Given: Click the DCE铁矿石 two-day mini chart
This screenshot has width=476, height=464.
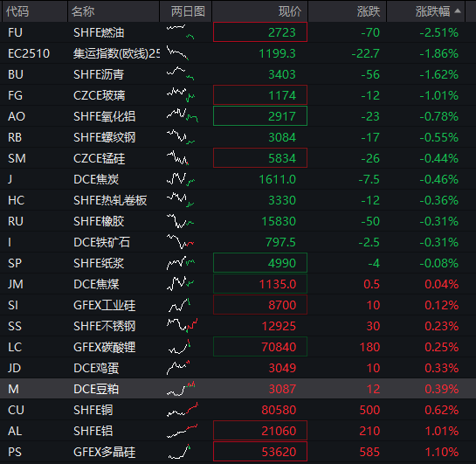Looking at the screenshot, I should coord(180,242).
